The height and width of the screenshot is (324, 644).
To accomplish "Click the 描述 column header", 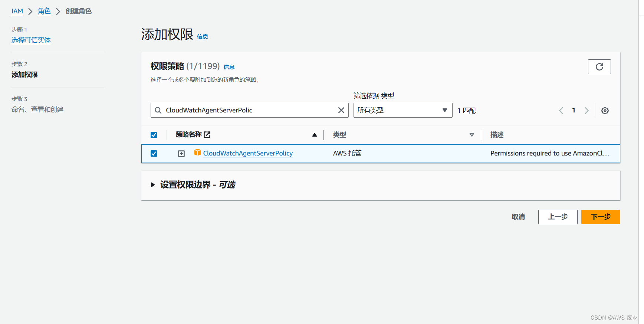I will point(497,135).
